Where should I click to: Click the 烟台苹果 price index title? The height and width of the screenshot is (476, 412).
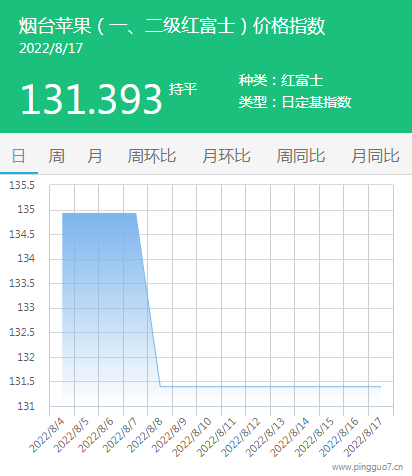172,26
